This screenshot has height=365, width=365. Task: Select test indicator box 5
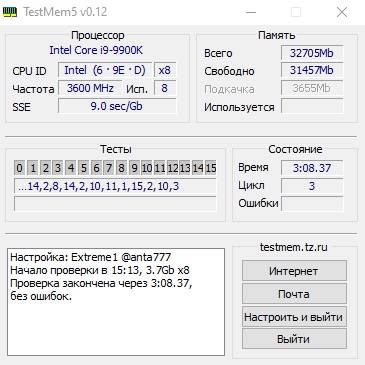tap(84, 168)
